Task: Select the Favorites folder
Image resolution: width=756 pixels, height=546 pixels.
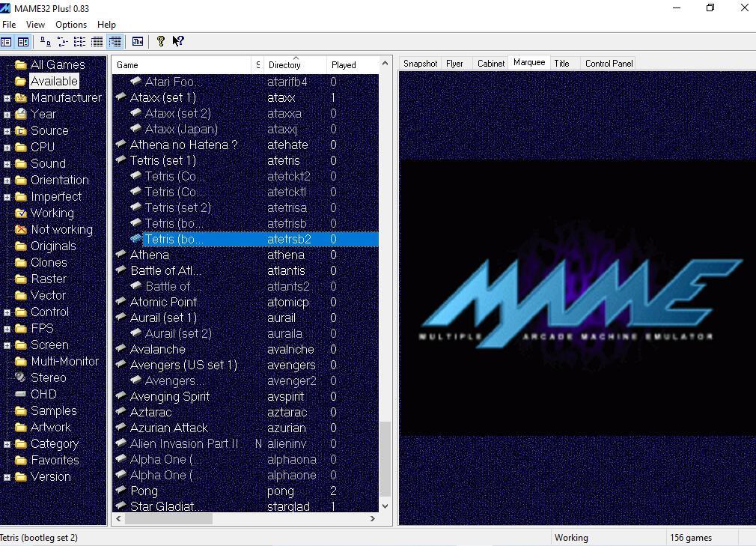Action: pos(55,460)
